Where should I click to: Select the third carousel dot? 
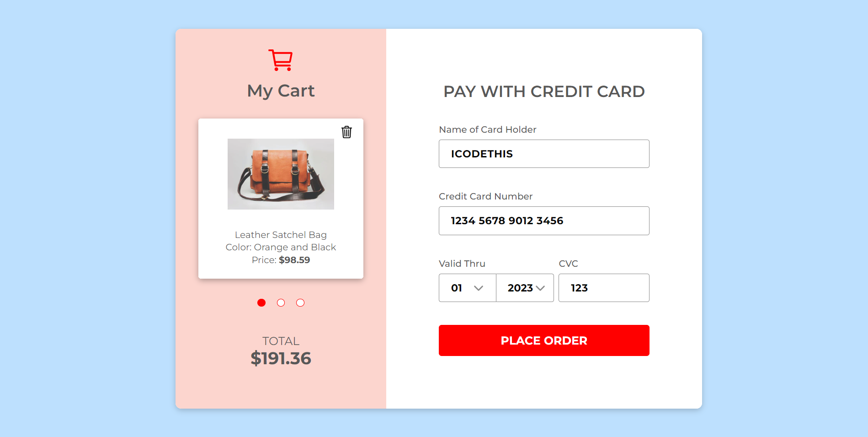pyautogui.click(x=300, y=302)
